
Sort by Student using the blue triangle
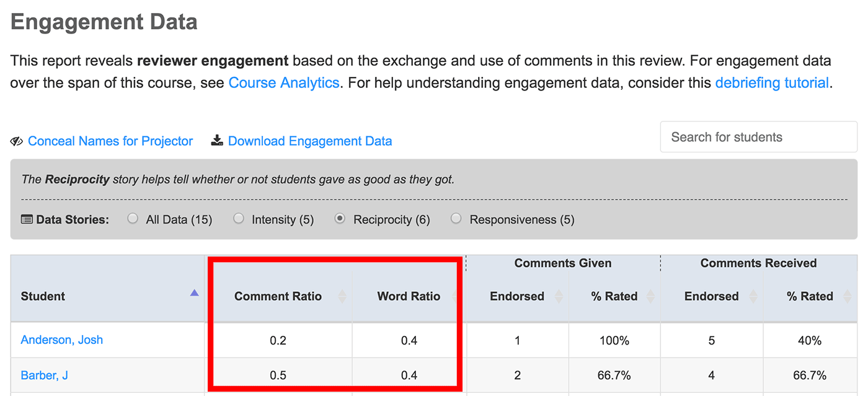[x=194, y=293]
